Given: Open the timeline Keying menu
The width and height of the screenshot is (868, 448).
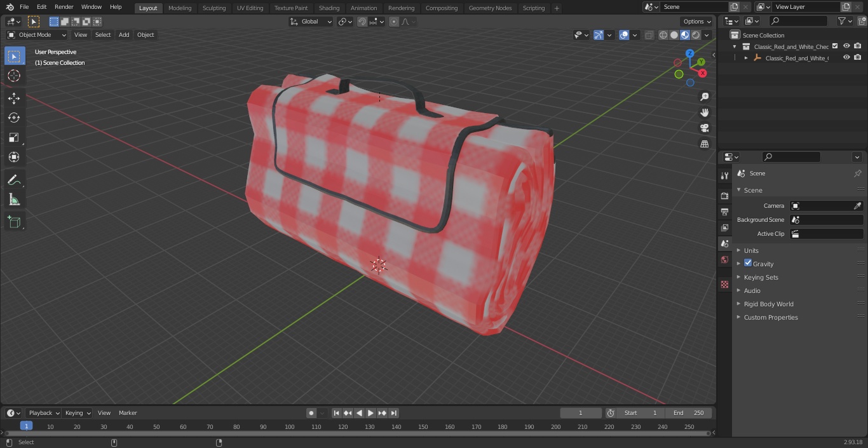Looking at the screenshot, I should [x=78, y=413].
